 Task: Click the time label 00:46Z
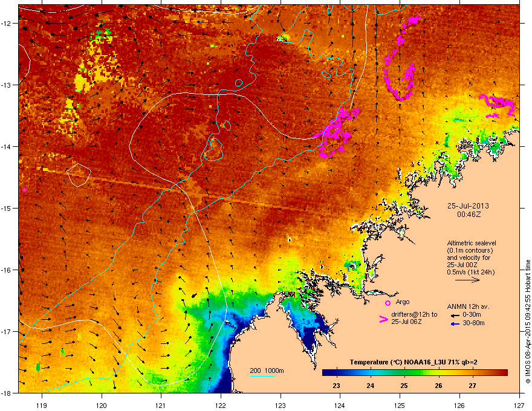[x=469, y=215]
